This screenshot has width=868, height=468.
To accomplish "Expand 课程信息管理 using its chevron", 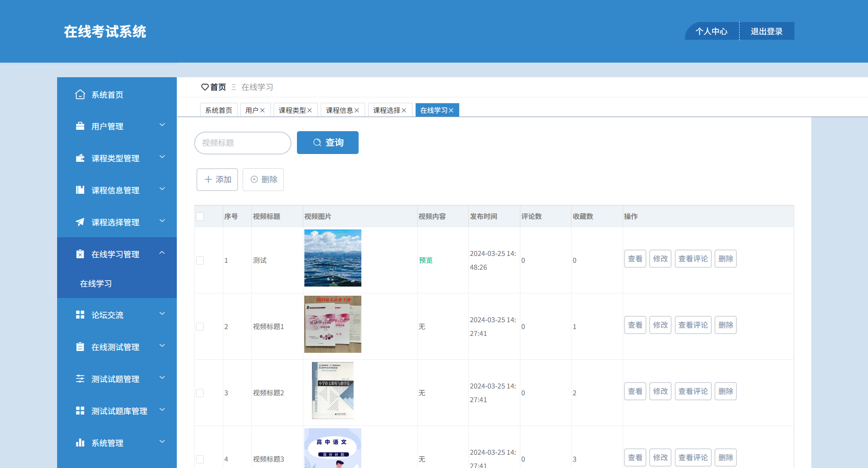I will 162,189.
